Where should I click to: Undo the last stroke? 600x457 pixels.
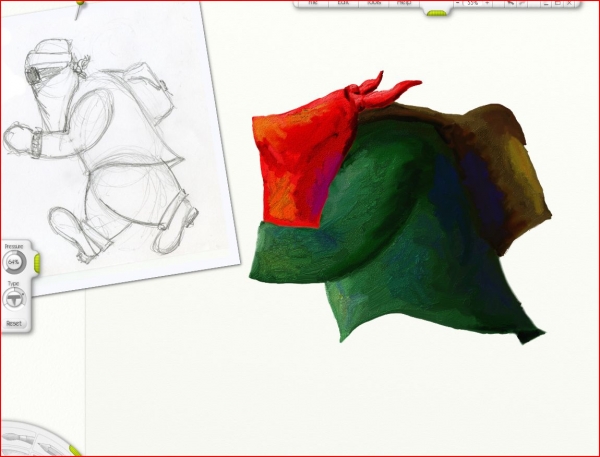(511, 3)
